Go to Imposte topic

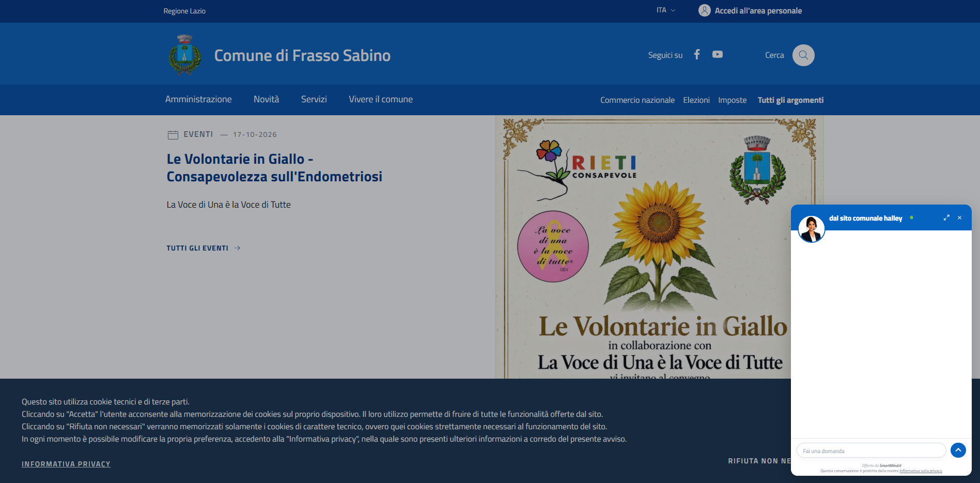click(x=733, y=100)
